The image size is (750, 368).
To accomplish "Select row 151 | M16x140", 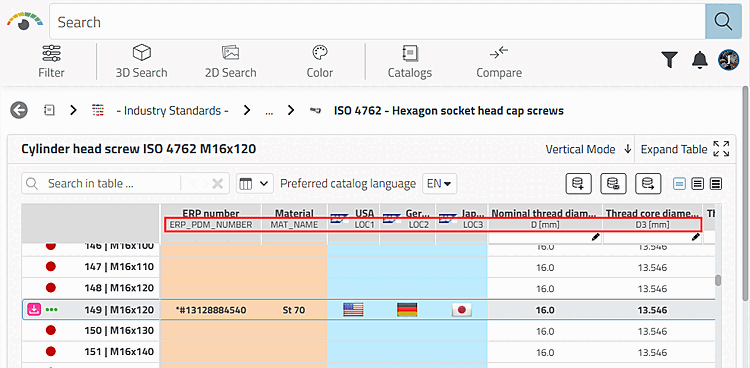I will pyautogui.click(x=120, y=352).
